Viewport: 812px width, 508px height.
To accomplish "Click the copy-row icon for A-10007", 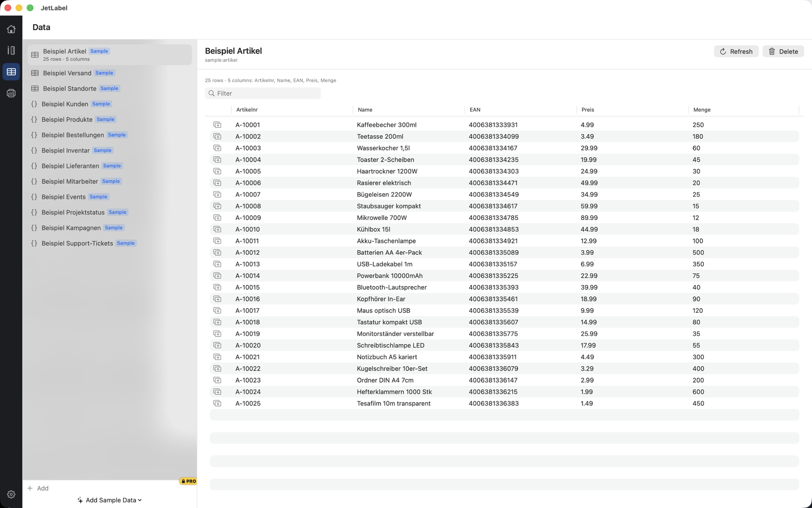I will point(217,194).
